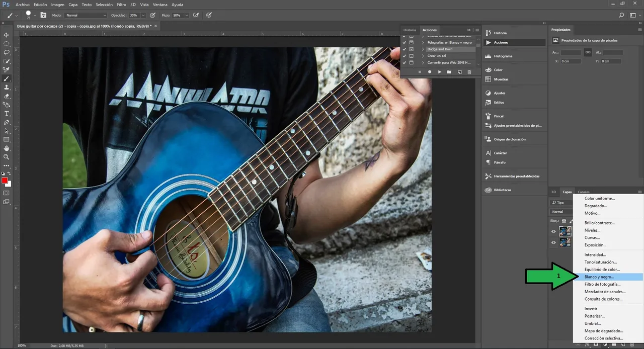Toggle checkmark for Fotografías en Blanco y negro

point(405,42)
